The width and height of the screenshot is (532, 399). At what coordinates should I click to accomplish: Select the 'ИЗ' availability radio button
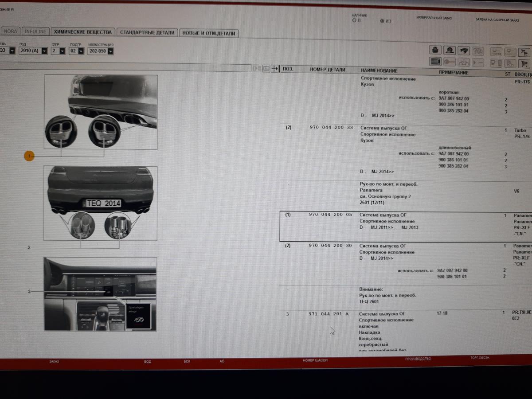(382, 21)
